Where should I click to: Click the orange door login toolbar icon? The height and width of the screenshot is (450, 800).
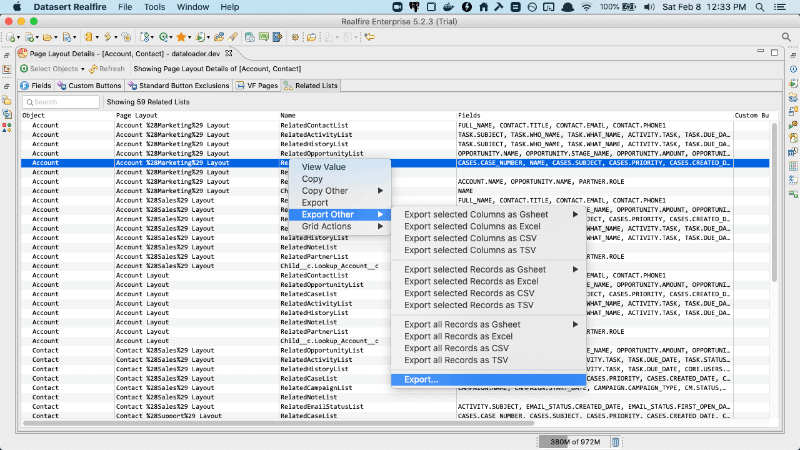tap(88, 37)
